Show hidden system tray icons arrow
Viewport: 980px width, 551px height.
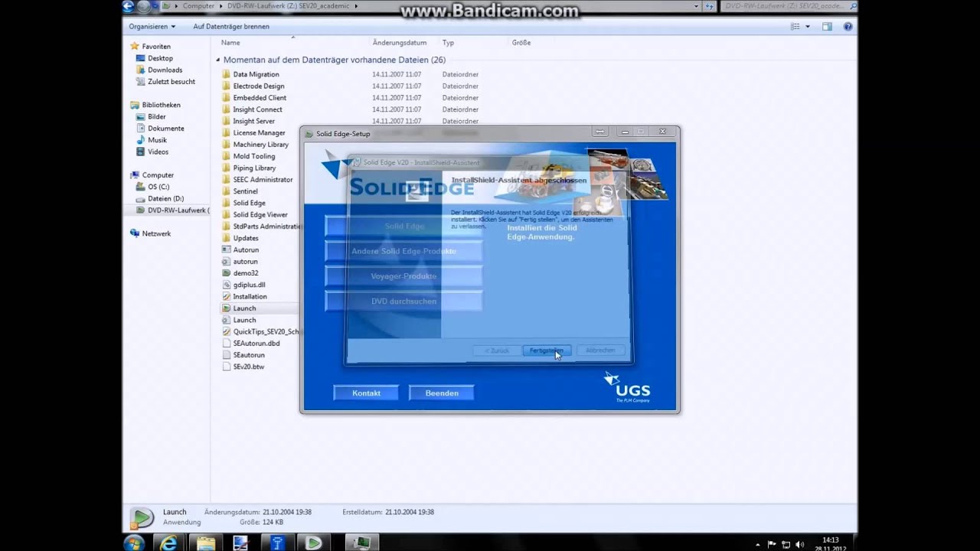pos(758,544)
